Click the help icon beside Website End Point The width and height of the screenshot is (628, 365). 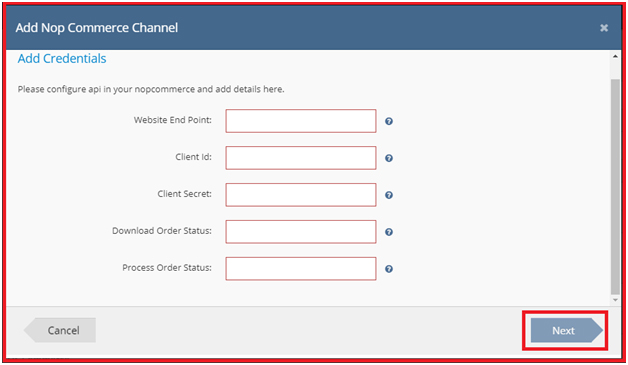click(388, 121)
